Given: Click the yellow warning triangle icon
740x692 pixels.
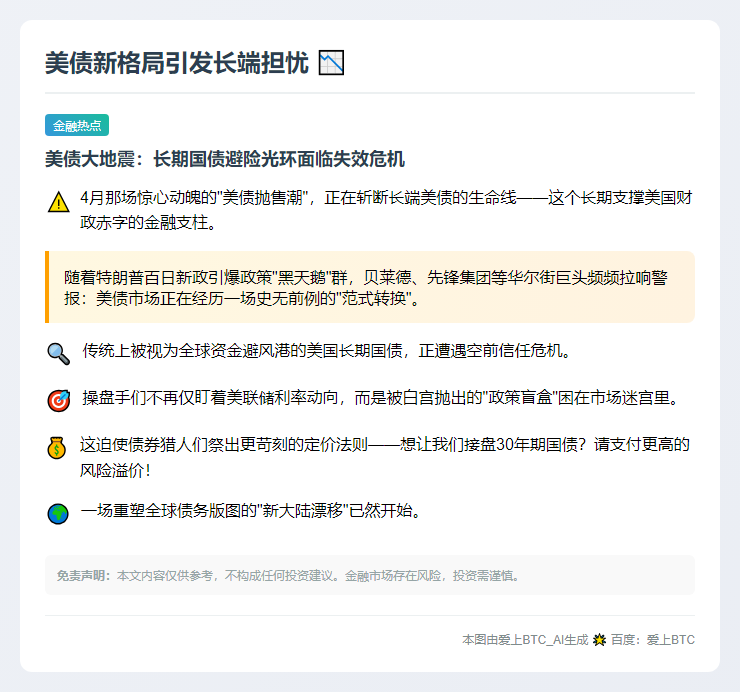Looking at the screenshot, I should coord(59,202).
